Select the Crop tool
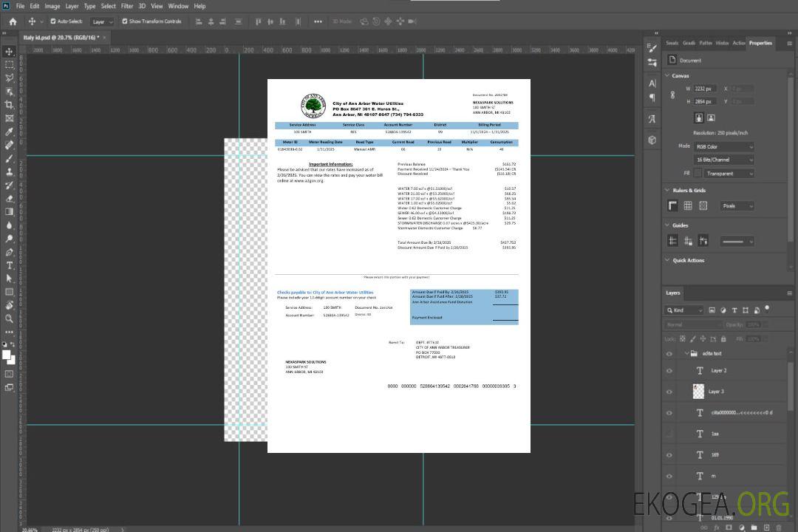This screenshot has height=532, width=798. 9,105
